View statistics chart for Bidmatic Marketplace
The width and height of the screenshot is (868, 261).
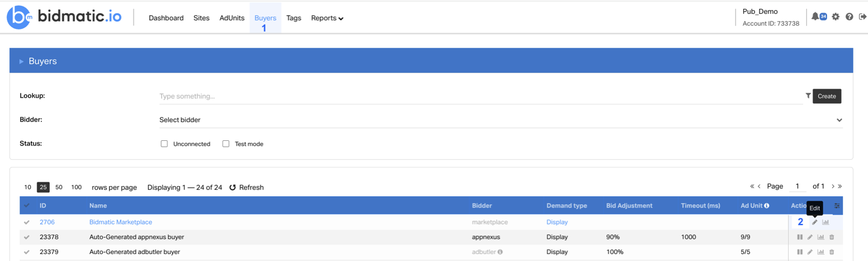pyautogui.click(x=825, y=222)
